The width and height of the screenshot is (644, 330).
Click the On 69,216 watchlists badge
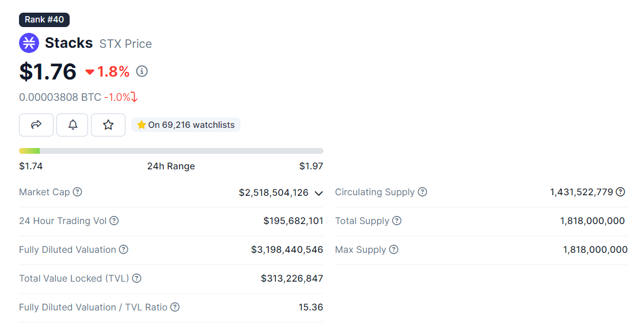[186, 125]
